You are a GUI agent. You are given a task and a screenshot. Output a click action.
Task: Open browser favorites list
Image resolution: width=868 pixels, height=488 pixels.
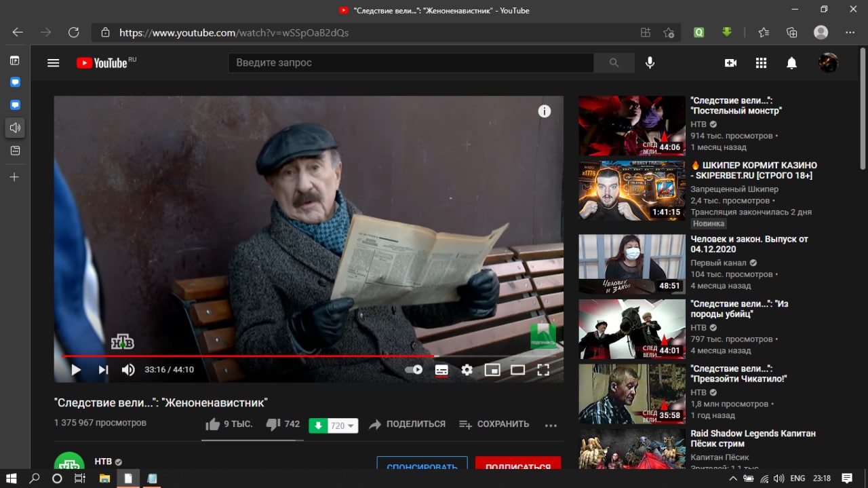764,32
